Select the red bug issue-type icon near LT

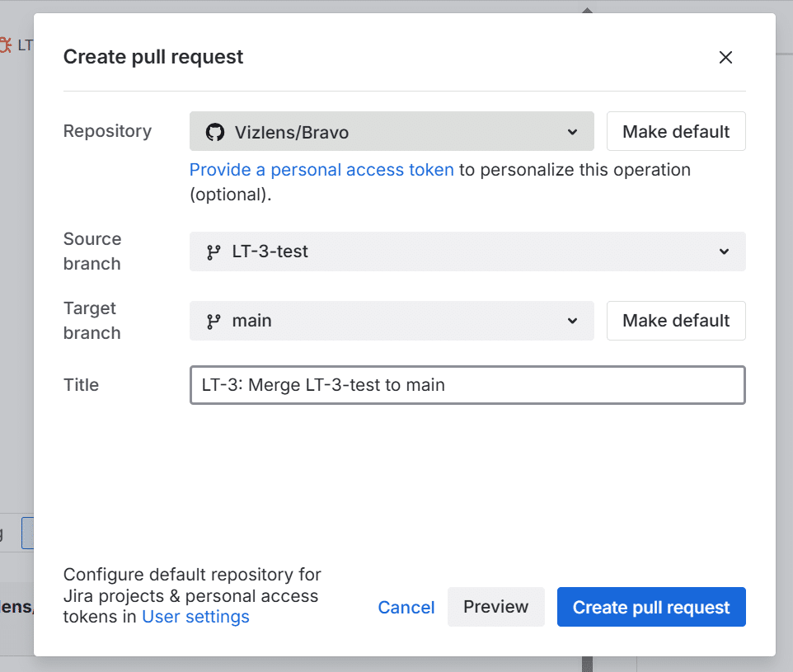click(x=7, y=45)
